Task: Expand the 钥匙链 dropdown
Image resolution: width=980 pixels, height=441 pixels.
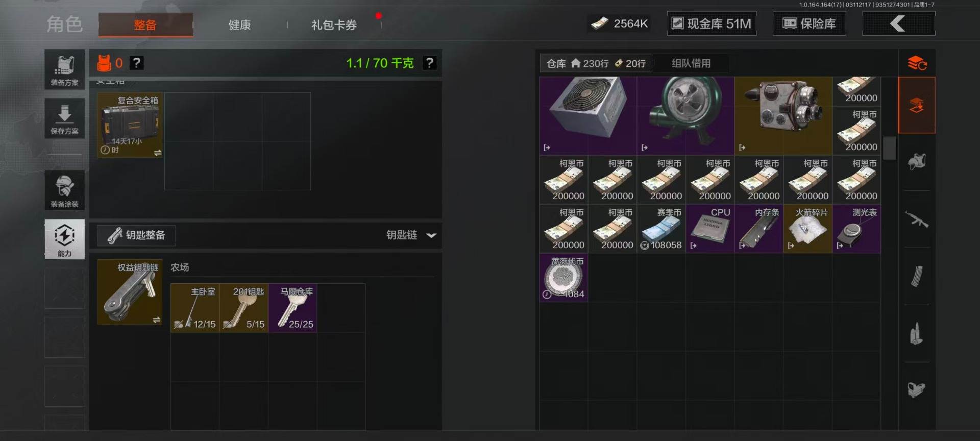Action: point(411,235)
